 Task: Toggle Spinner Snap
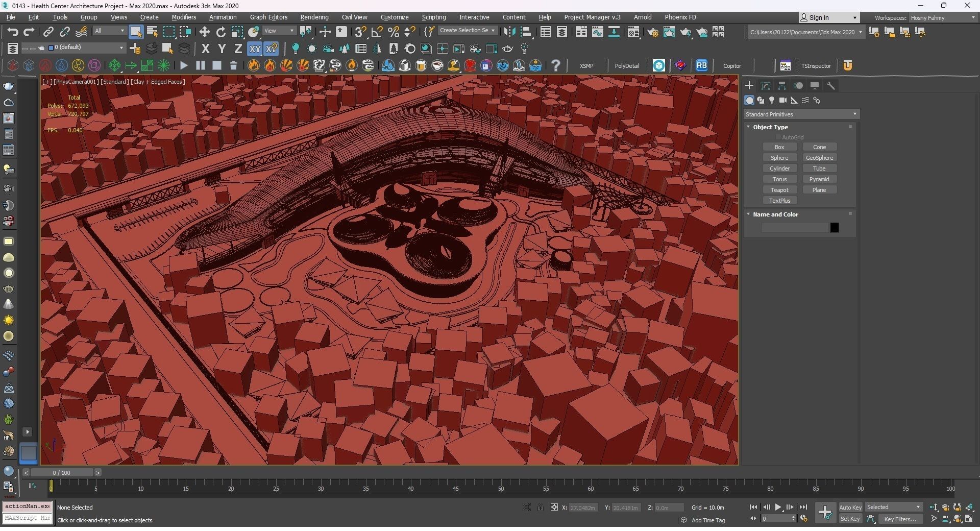tap(410, 32)
